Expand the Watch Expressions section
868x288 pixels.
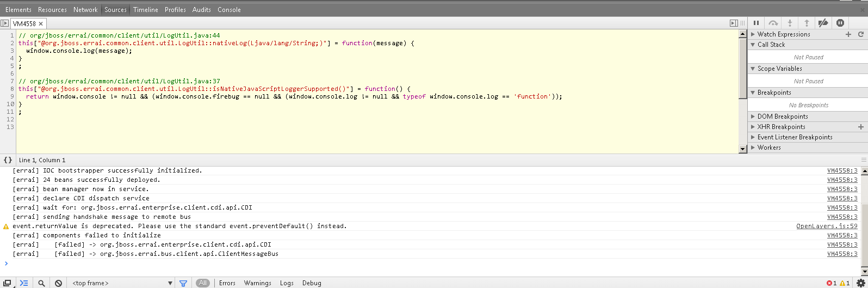(783, 34)
